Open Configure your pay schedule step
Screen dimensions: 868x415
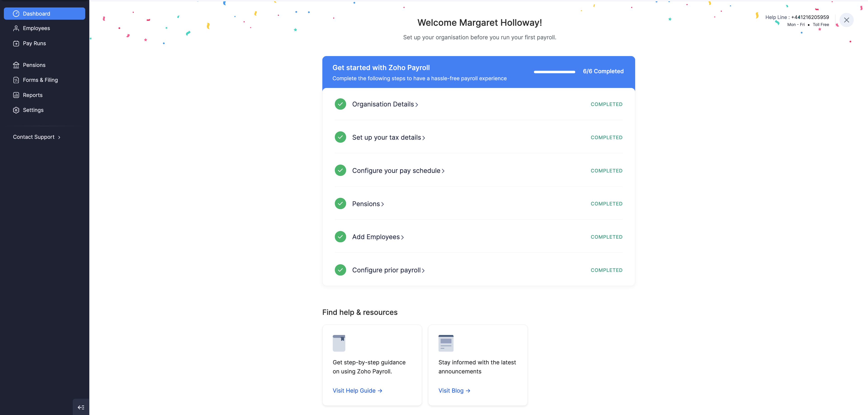coord(398,171)
